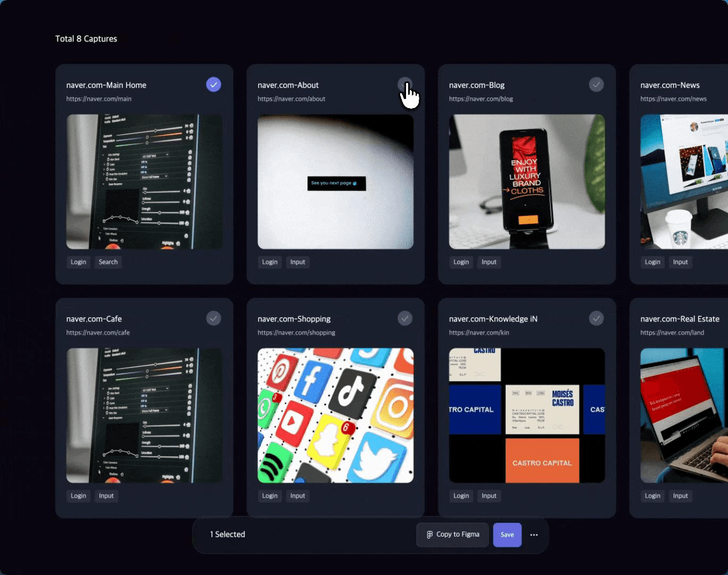The width and height of the screenshot is (728, 575).
Task: Click the 1 Selected status text
Action: (227, 535)
